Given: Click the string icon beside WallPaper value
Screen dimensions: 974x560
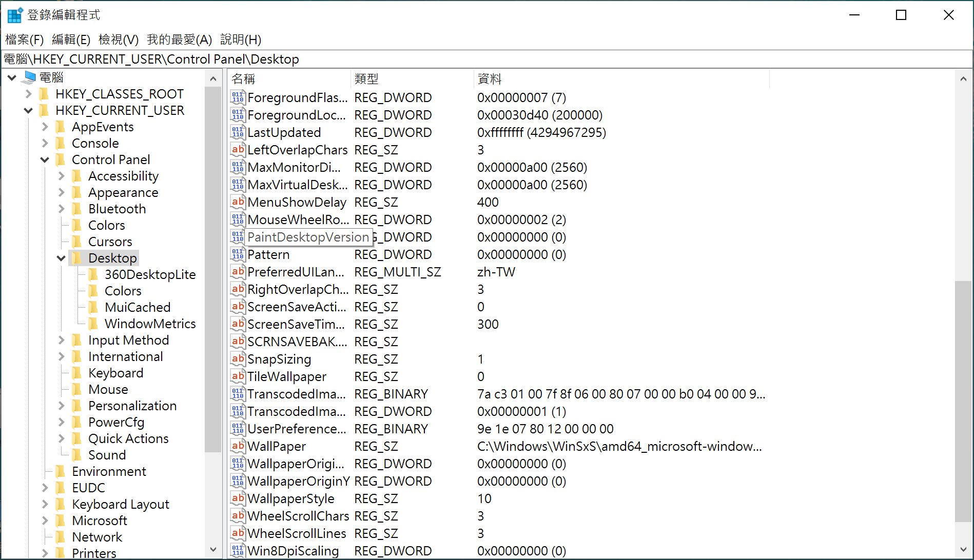Looking at the screenshot, I should click(x=238, y=446).
